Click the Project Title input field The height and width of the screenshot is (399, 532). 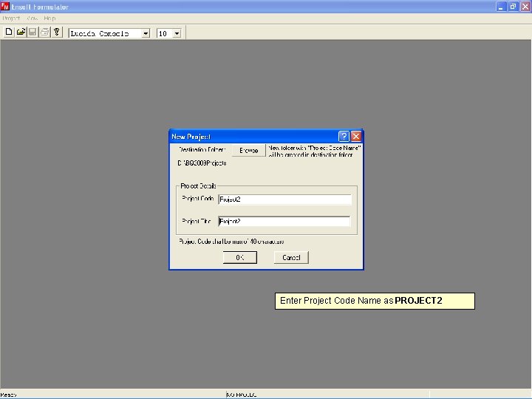coord(284,222)
